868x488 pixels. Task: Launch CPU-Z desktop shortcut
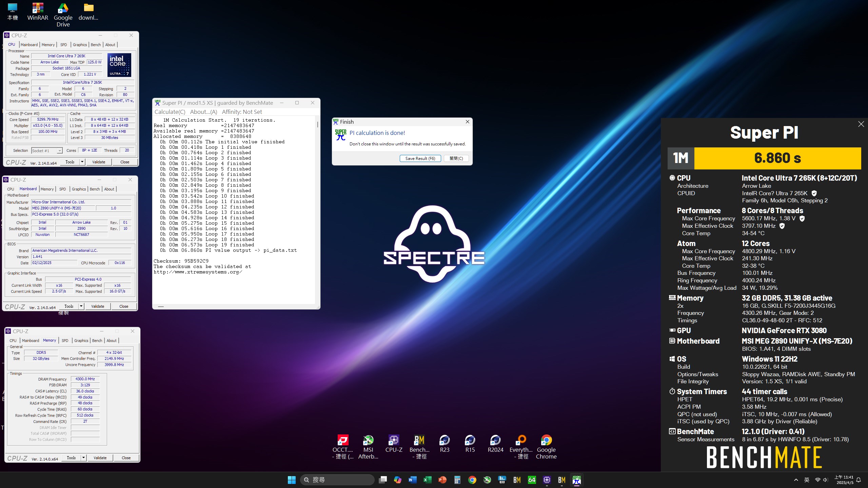394,444
